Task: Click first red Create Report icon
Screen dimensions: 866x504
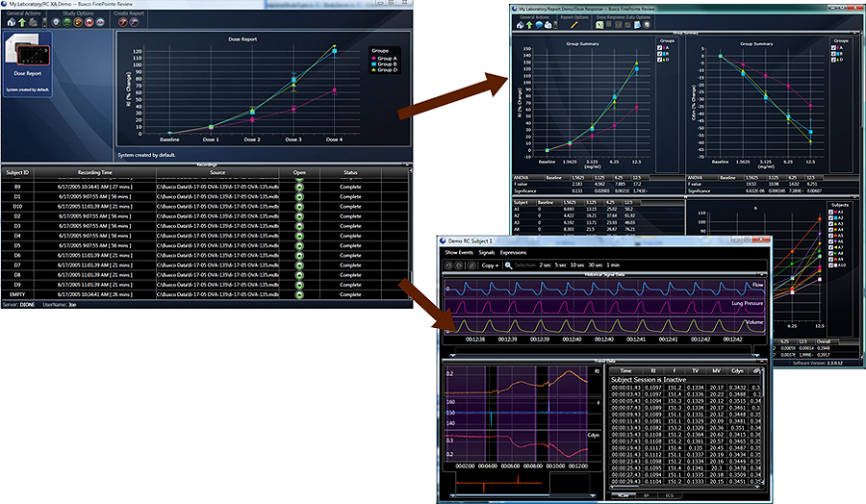Action: point(122,22)
